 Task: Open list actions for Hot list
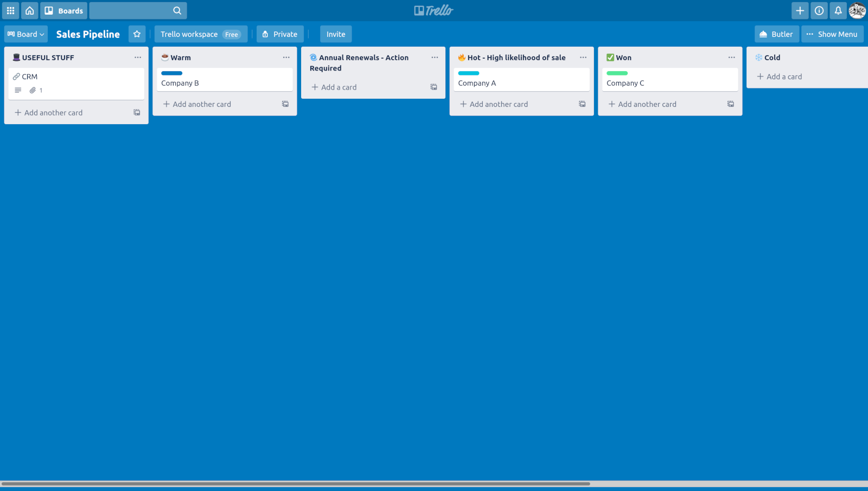[x=583, y=58]
